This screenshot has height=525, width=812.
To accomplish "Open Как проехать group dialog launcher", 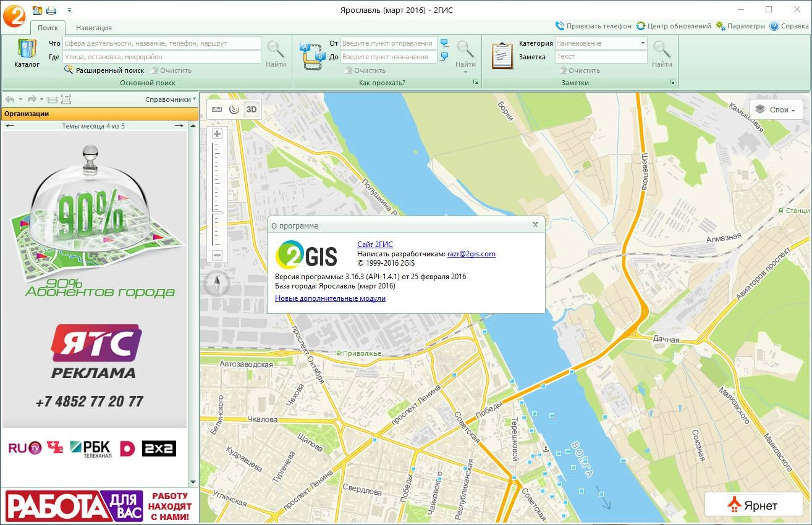I will [x=476, y=82].
